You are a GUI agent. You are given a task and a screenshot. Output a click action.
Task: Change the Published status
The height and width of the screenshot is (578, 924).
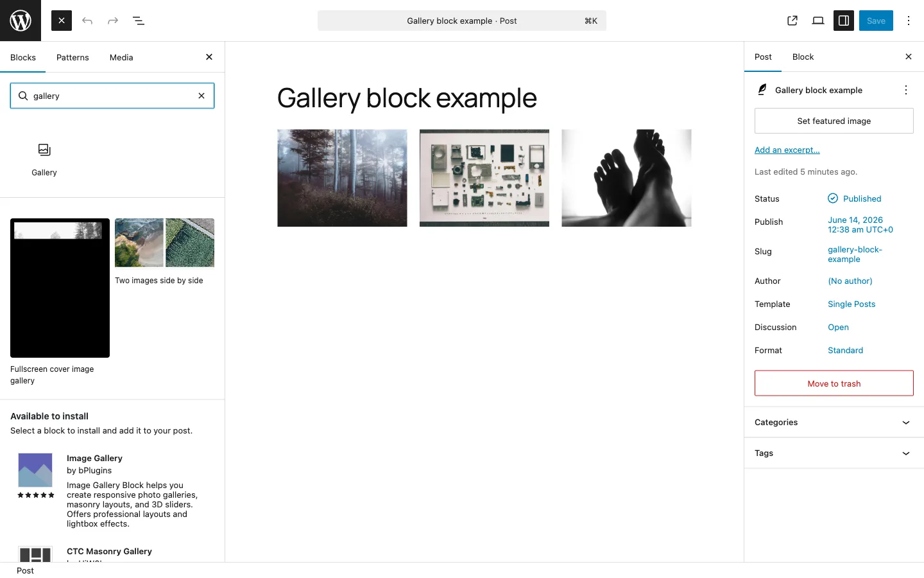click(855, 198)
